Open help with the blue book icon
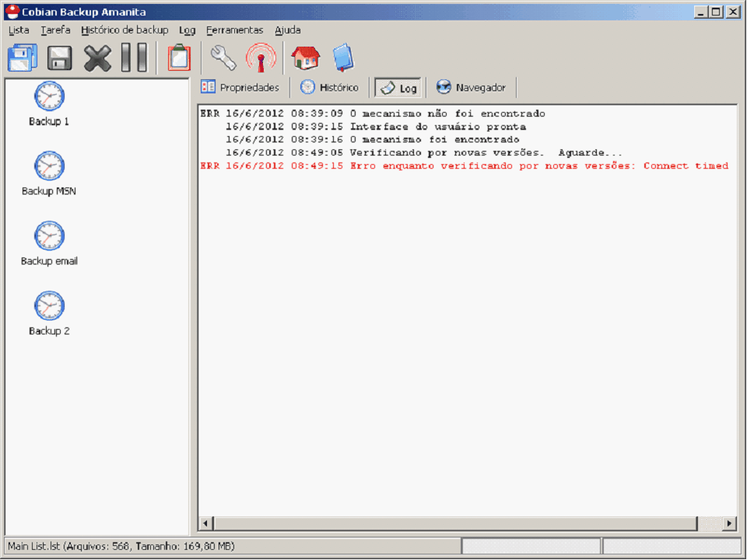747x560 pixels. [343, 58]
